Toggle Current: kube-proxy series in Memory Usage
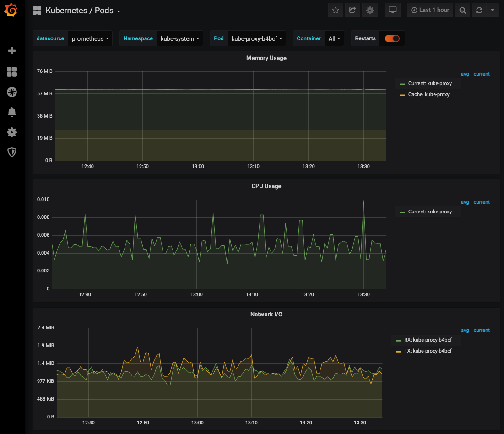Screen dimensions: 504x434 [430, 84]
